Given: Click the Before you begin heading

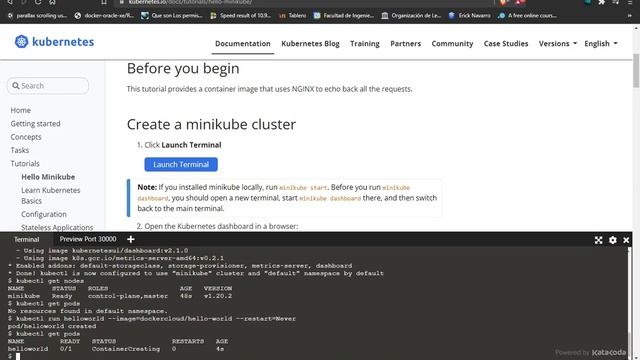Looking at the screenshot, I should [x=183, y=68].
